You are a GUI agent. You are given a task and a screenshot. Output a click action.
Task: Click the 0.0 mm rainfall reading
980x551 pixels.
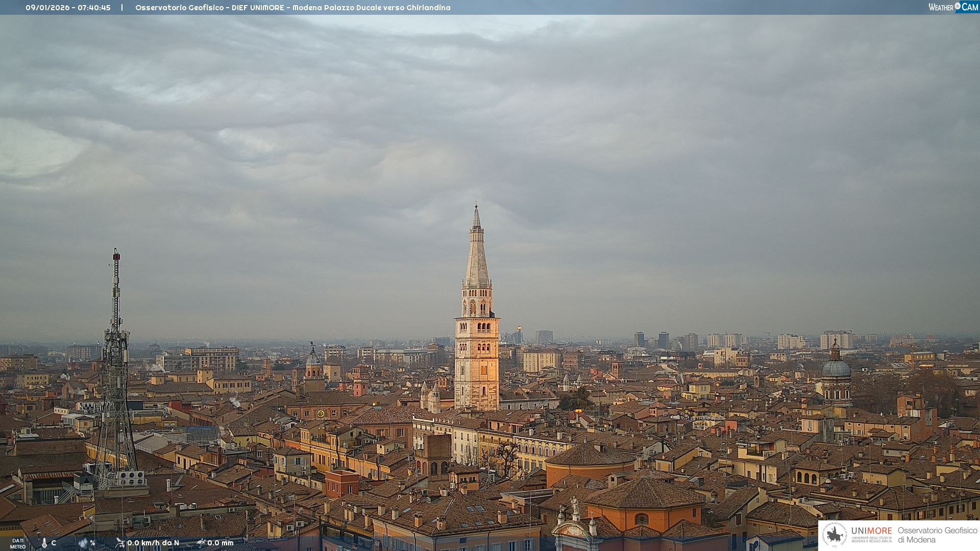(220, 543)
